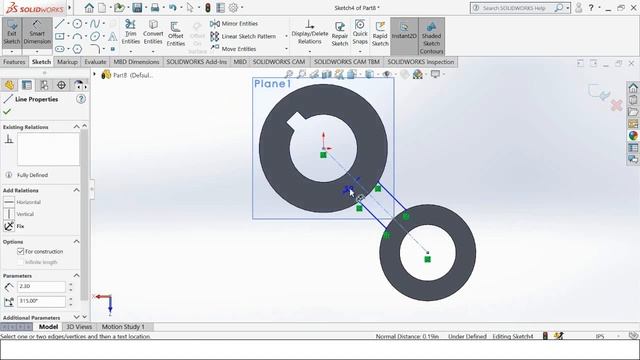Click the Print icon
This screenshot has height=360, width=640.
tap(155, 8)
